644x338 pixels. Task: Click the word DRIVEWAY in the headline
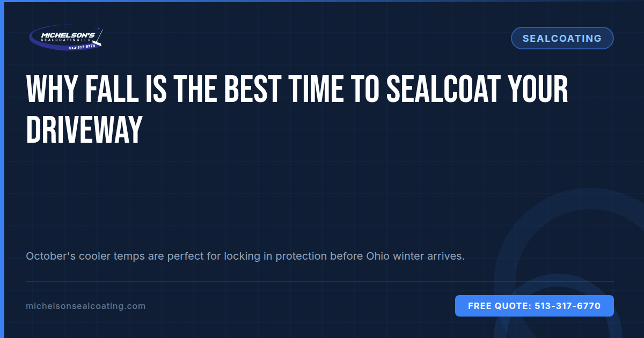coord(84,129)
